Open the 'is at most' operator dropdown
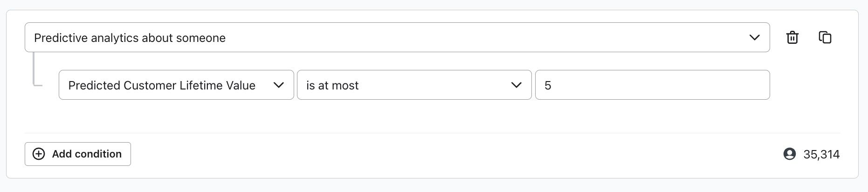This screenshot has width=868, height=192. click(414, 85)
